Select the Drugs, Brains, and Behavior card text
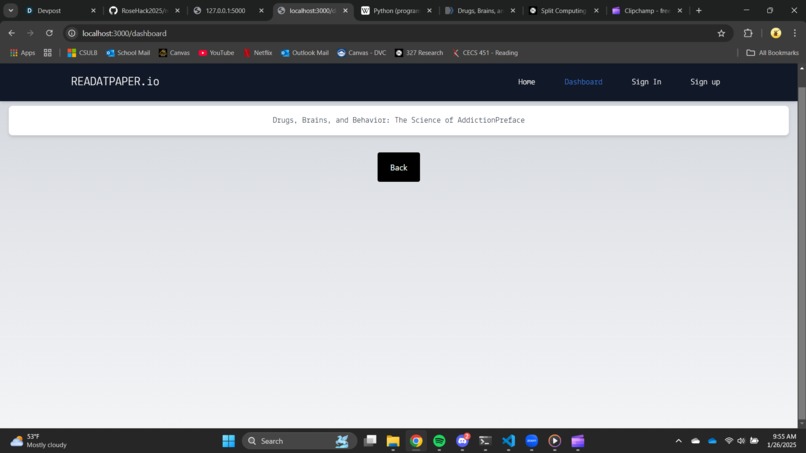 tap(398, 120)
